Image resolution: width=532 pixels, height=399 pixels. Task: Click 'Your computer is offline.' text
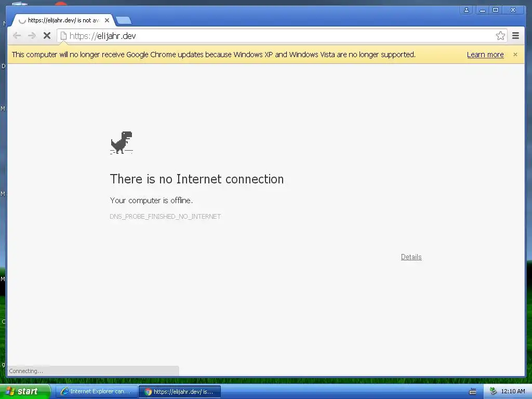point(151,201)
